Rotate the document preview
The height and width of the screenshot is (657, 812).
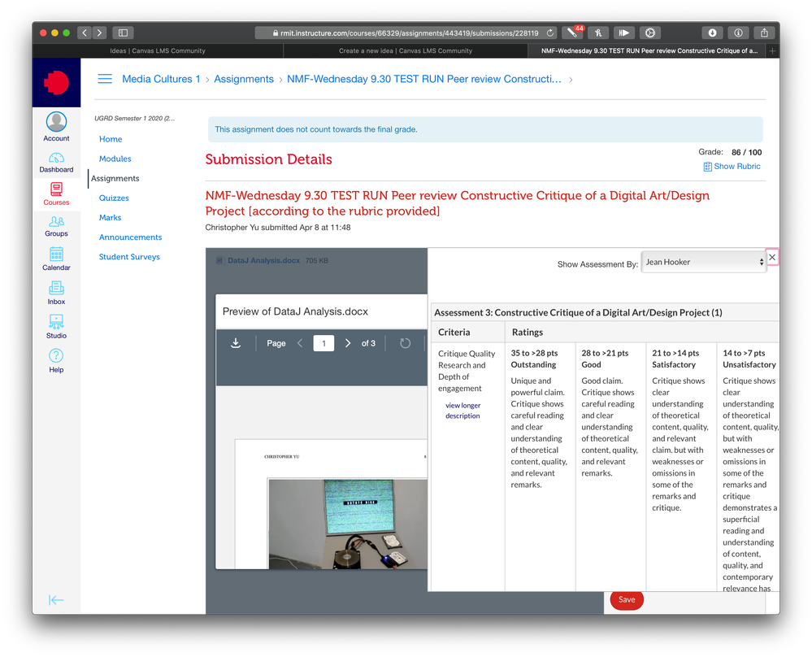405,343
